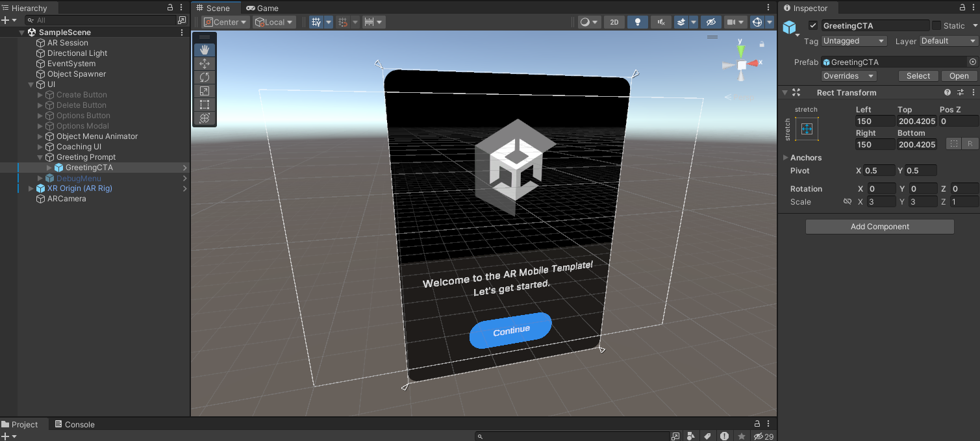The width and height of the screenshot is (980, 441).
Task: Select the Move tool in scene toolbar
Action: point(205,63)
